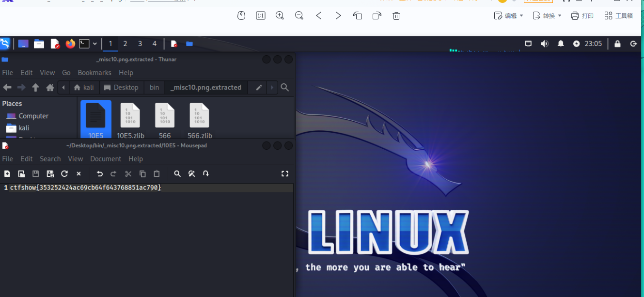
Task: Select the 566.zlib file
Action: point(200,121)
